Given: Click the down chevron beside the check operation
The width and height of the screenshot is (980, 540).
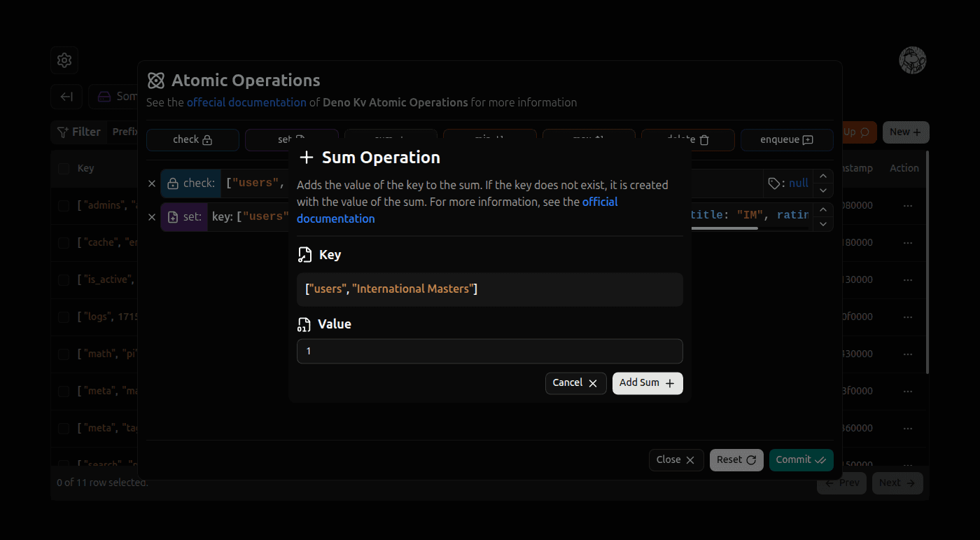Looking at the screenshot, I should [x=823, y=191].
